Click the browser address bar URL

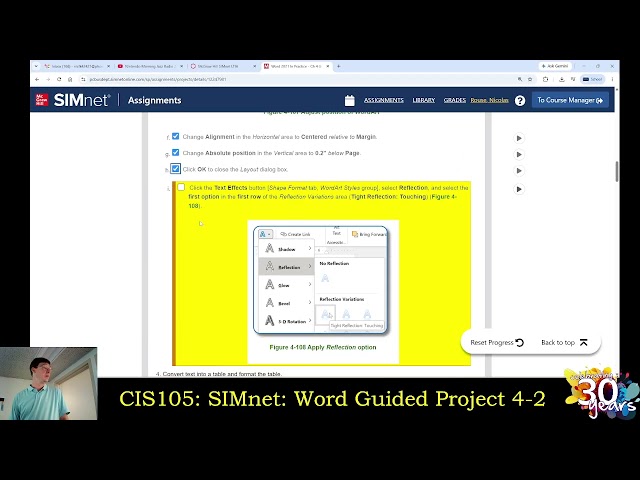(158, 79)
